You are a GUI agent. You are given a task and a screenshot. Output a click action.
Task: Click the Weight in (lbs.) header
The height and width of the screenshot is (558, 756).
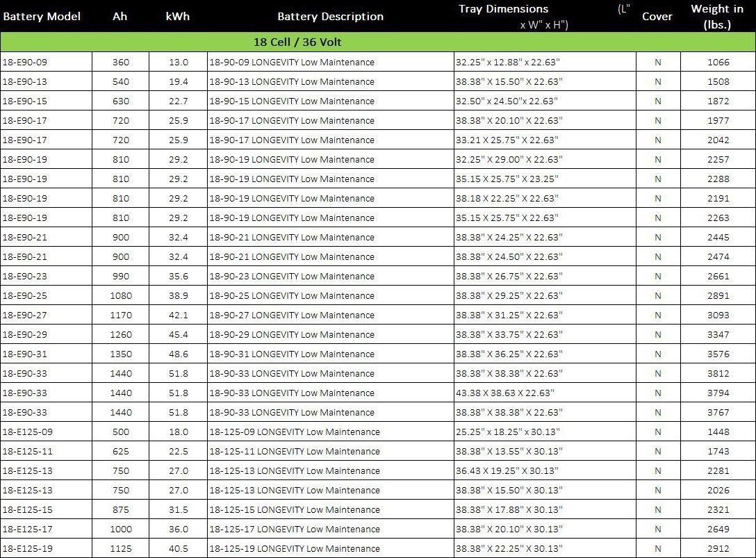717,17
